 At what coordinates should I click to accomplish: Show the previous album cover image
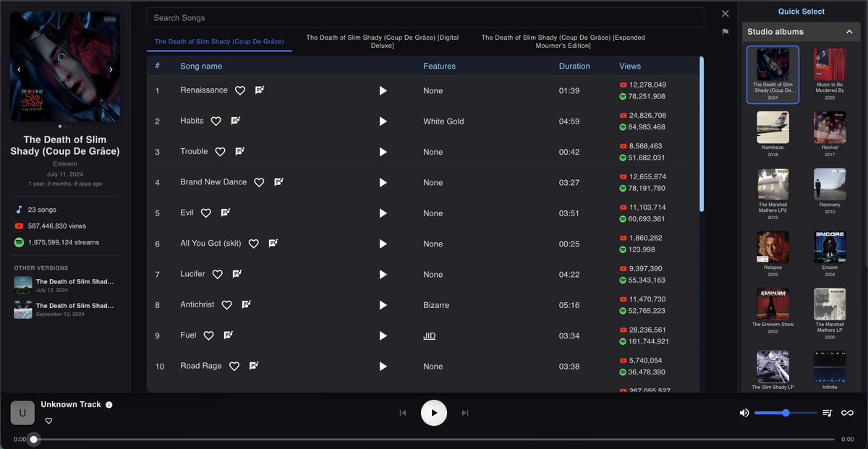(19, 70)
